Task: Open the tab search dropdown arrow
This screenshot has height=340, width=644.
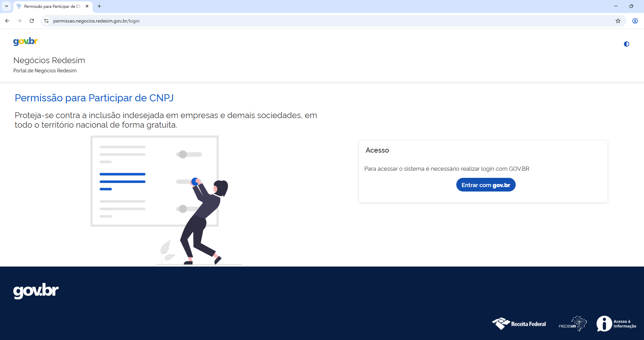Action: pyautogui.click(x=6, y=6)
